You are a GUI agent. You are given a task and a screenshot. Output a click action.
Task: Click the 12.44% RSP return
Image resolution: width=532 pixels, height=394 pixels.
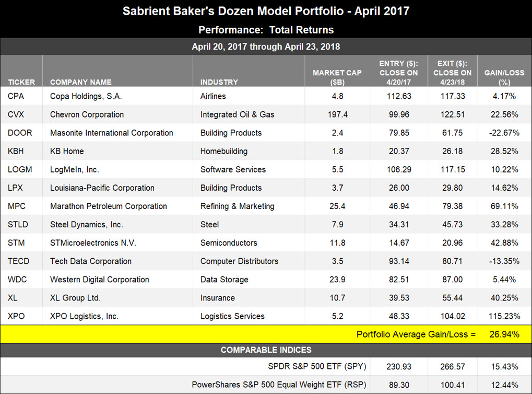coord(504,385)
